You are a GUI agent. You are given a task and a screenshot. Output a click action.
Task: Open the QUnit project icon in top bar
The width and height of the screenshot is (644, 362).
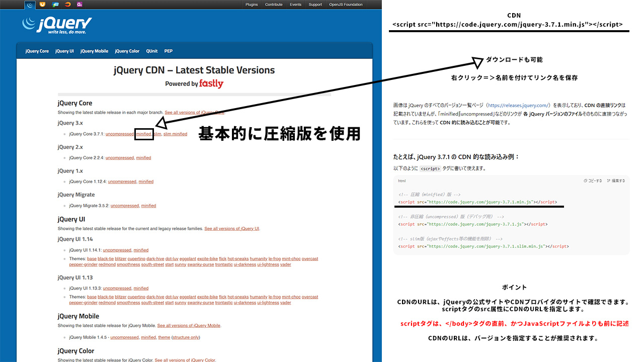click(79, 5)
